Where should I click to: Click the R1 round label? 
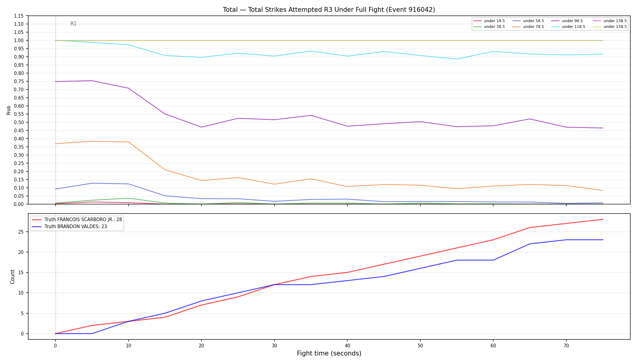pyautogui.click(x=73, y=24)
